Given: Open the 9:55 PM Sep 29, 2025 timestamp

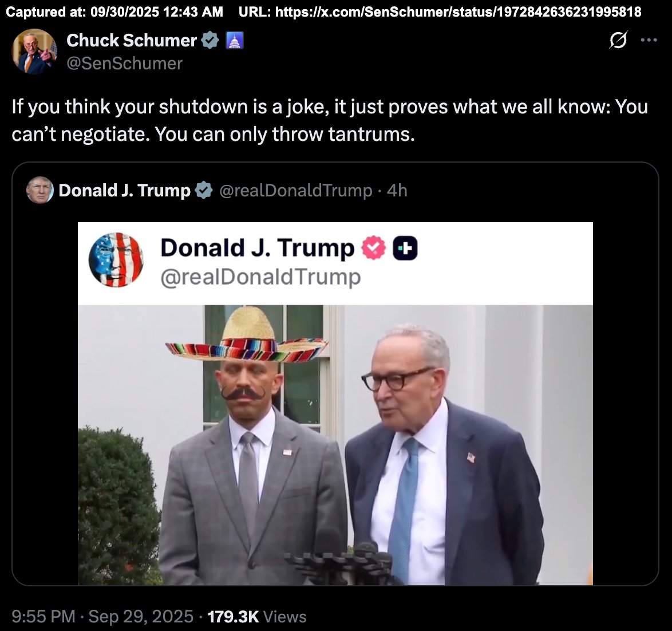Looking at the screenshot, I should (x=102, y=617).
